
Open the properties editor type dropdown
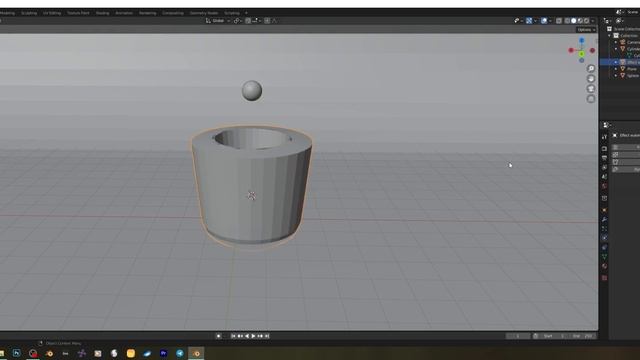click(x=607, y=125)
